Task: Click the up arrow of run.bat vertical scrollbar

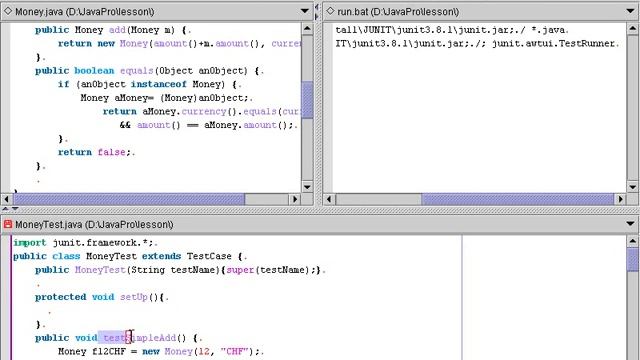Action: click(633, 29)
